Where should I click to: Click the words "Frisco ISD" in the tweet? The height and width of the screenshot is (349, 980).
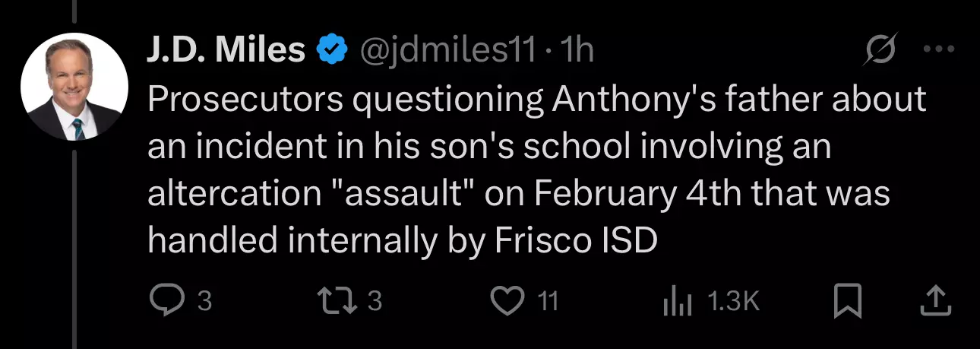tap(575, 240)
